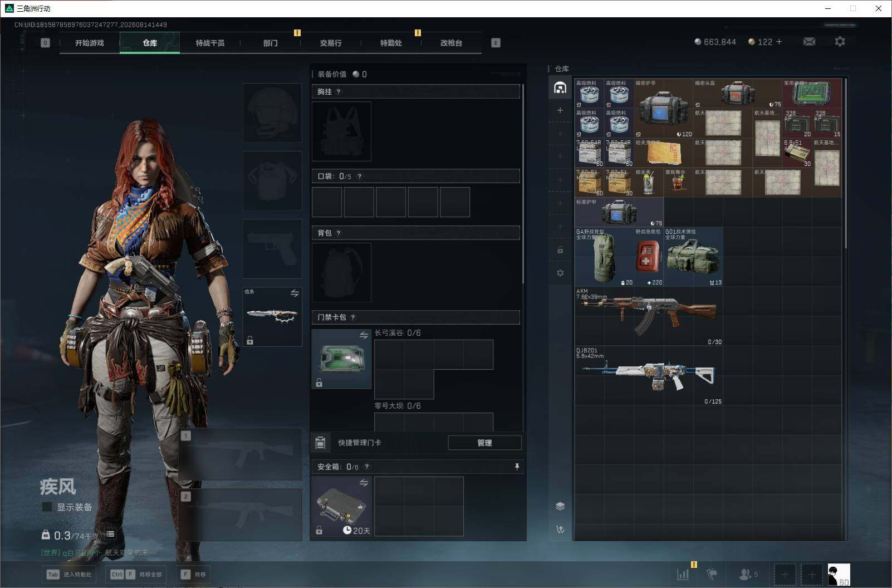Click the 管理 button for keycards
Screen dimensions: 892x588
[x=484, y=443]
